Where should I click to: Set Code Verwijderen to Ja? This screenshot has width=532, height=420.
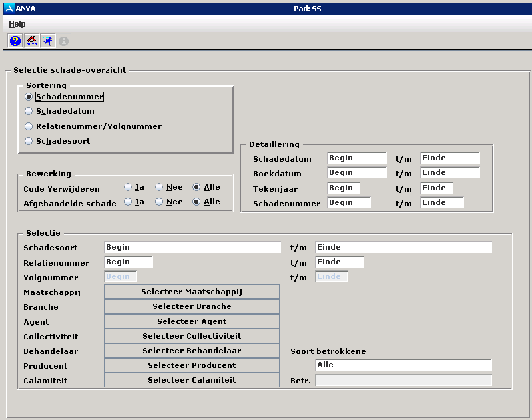click(x=128, y=188)
